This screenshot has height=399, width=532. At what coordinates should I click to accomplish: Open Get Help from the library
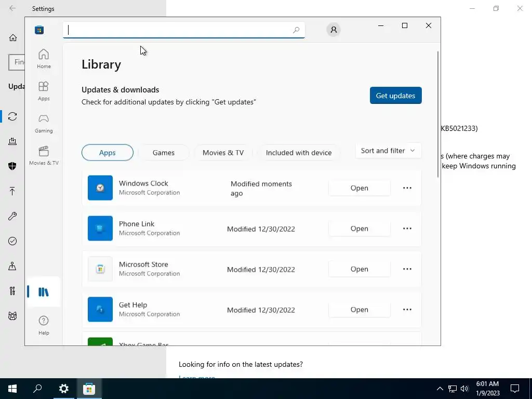pyautogui.click(x=360, y=310)
